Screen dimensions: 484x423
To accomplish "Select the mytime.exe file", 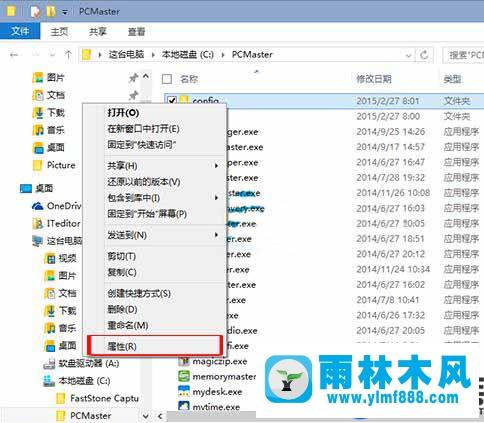I will [x=209, y=407].
